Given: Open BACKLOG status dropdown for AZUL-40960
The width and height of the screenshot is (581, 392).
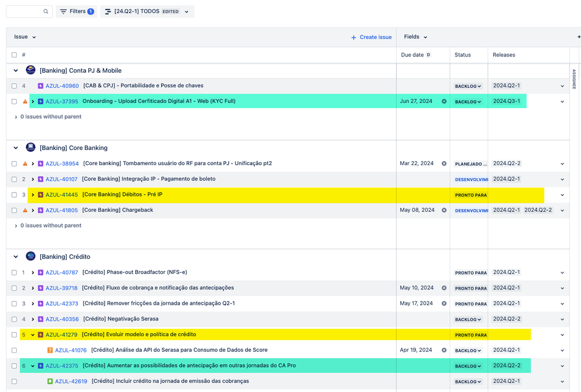Looking at the screenshot, I should [468, 86].
